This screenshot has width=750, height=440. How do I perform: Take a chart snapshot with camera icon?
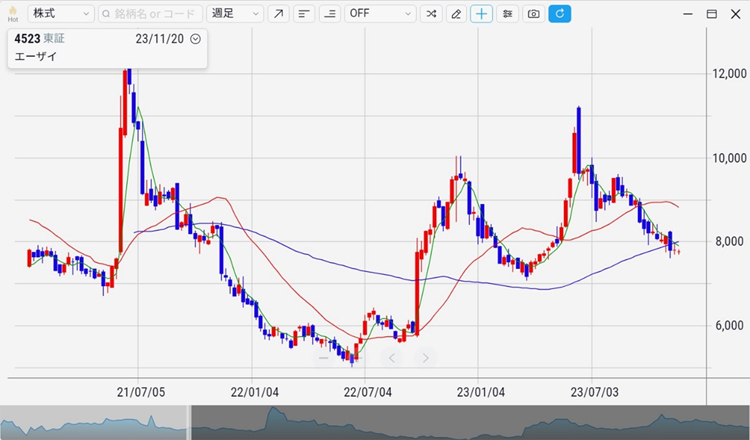point(534,14)
